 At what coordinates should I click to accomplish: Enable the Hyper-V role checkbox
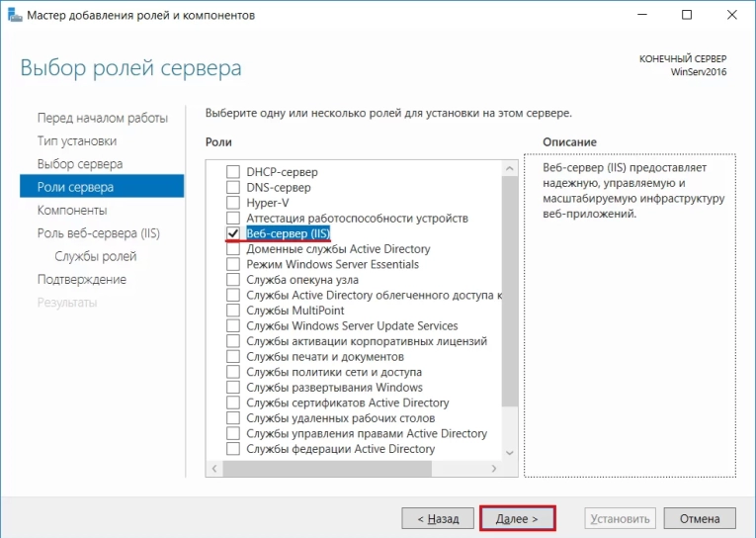point(233,203)
